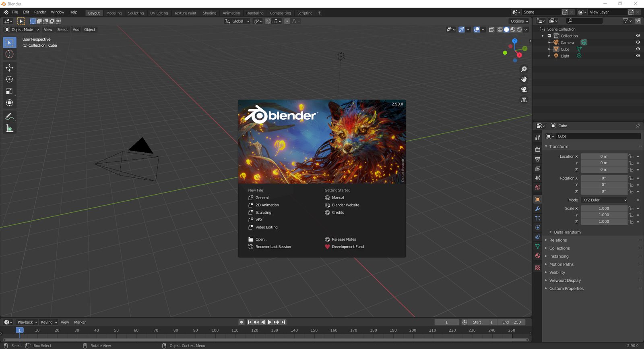Switch orthographic/perspective grid icon
644x349 pixels.
[x=524, y=100]
